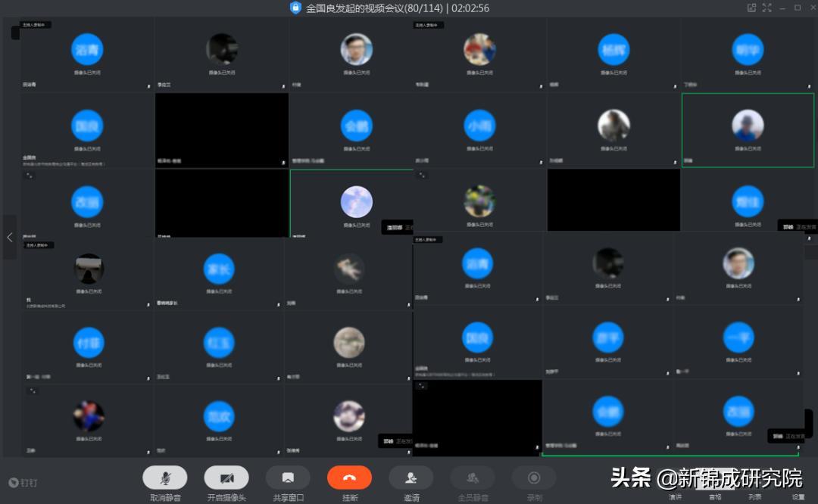Expand the left side panel arrow
818x504 pixels.
[x=10, y=237]
